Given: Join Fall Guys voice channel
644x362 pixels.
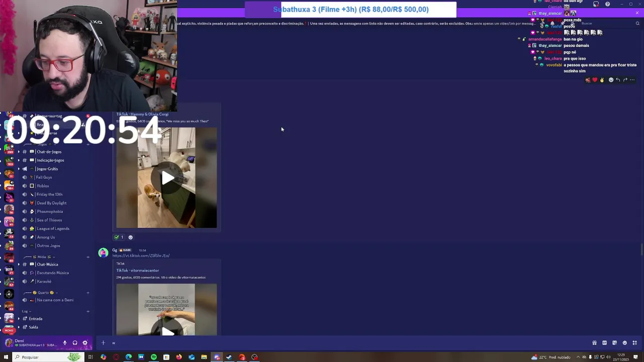Looking at the screenshot, I should [x=44, y=177].
